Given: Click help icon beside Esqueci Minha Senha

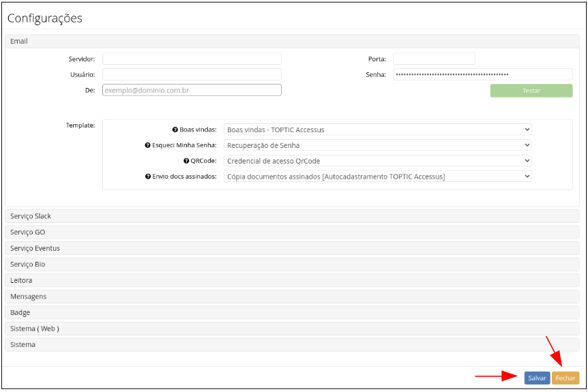Looking at the screenshot, I should point(147,145).
